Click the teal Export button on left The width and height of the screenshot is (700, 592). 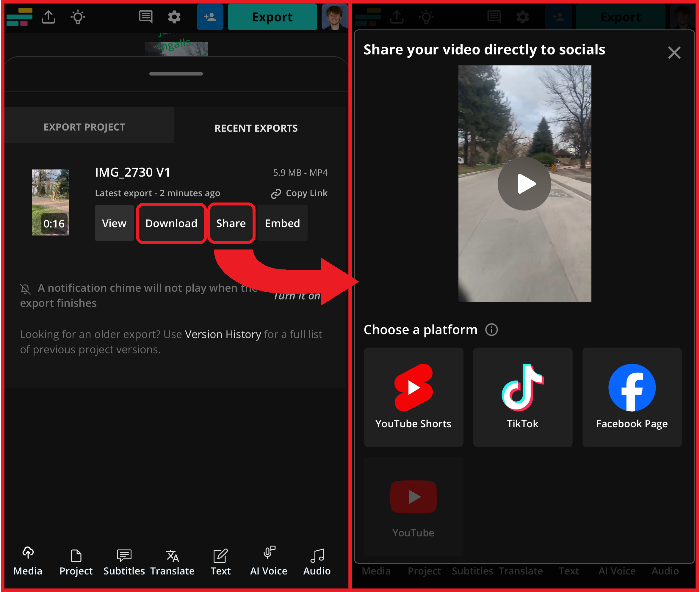coord(272,17)
